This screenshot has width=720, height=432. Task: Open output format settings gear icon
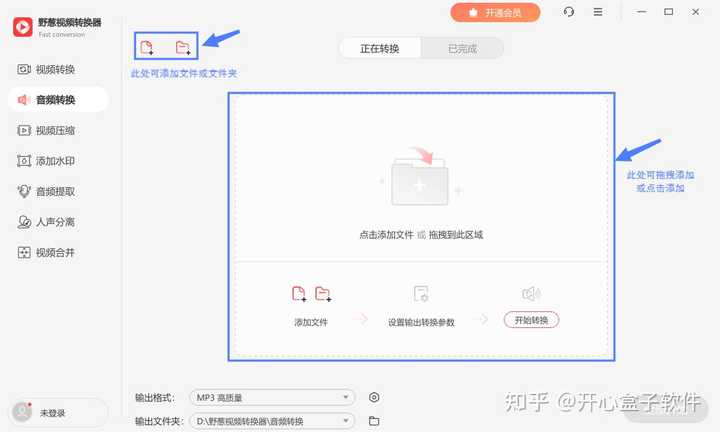pos(374,398)
